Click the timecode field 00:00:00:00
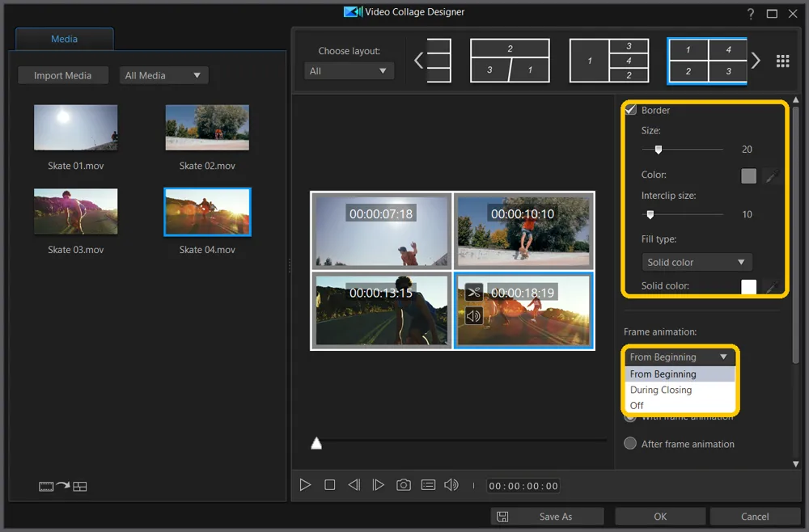809x532 pixels. click(523, 486)
